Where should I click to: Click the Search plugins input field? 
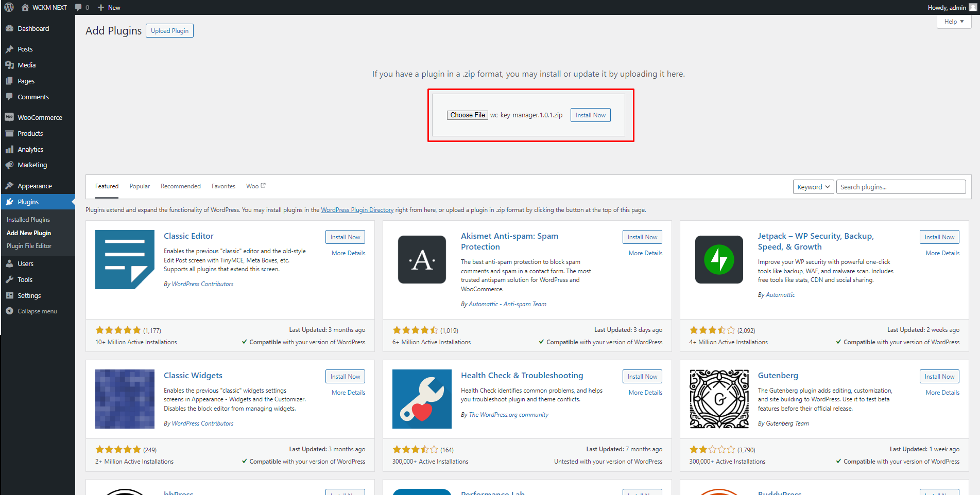coord(901,187)
